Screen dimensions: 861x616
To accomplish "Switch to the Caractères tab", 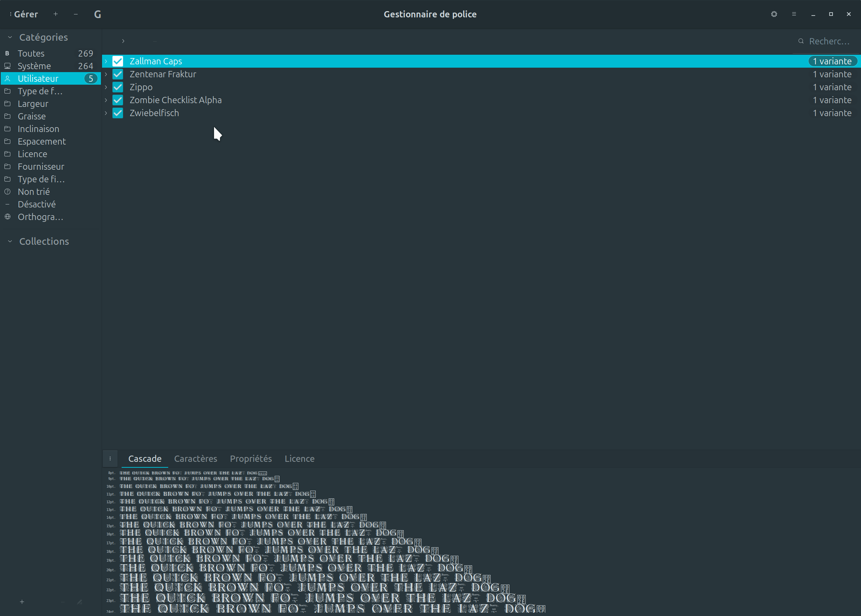I will 195,458.
